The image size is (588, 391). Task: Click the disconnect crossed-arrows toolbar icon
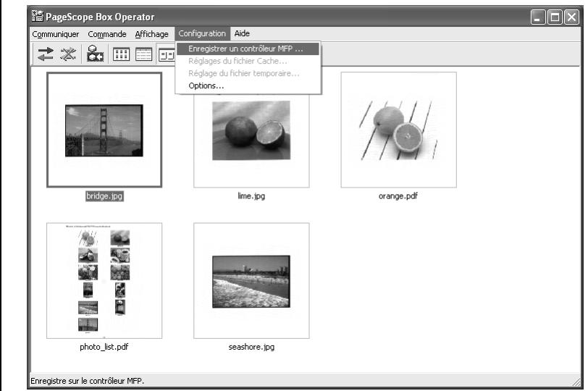pos(68,54)
